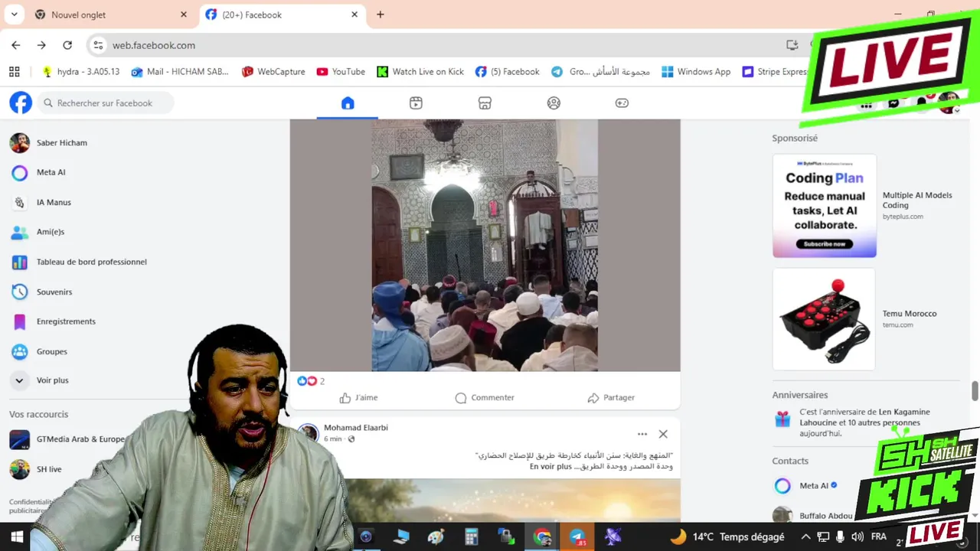Open Tableau de bord professionnel
The height and width of the screenshot is (551, 980).
pos(91,262)
